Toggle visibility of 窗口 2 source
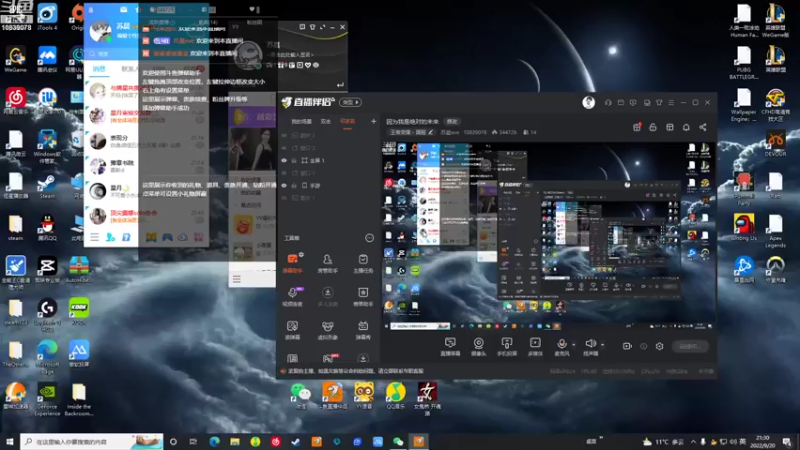The image size is (800, 450). [x=284, y=148]
